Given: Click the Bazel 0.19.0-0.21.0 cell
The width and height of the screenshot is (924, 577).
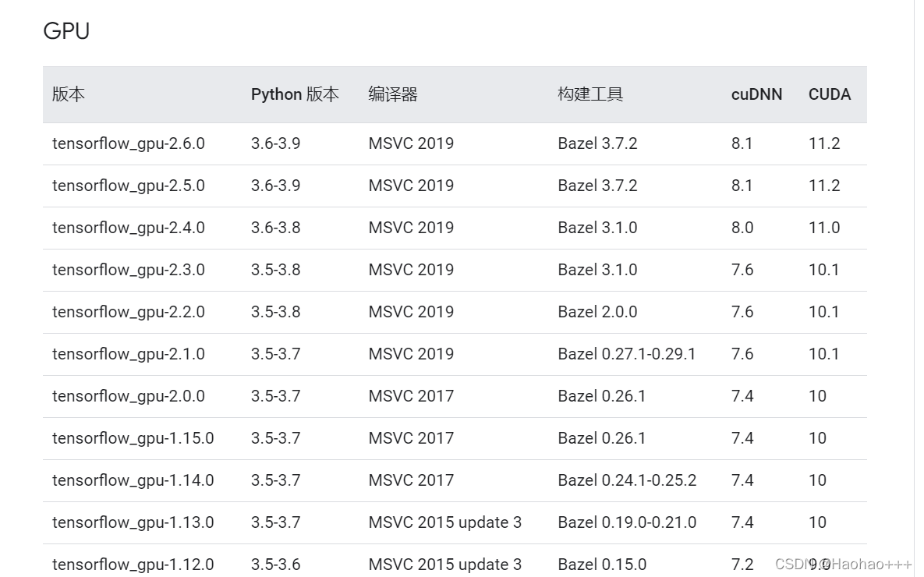Looking at the screenshot, I should [627, 522].
